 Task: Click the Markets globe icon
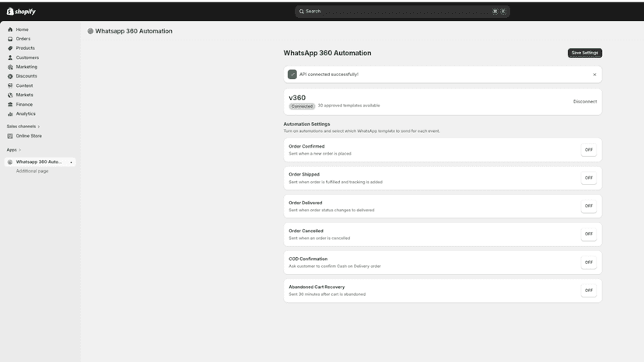(10, 95)
